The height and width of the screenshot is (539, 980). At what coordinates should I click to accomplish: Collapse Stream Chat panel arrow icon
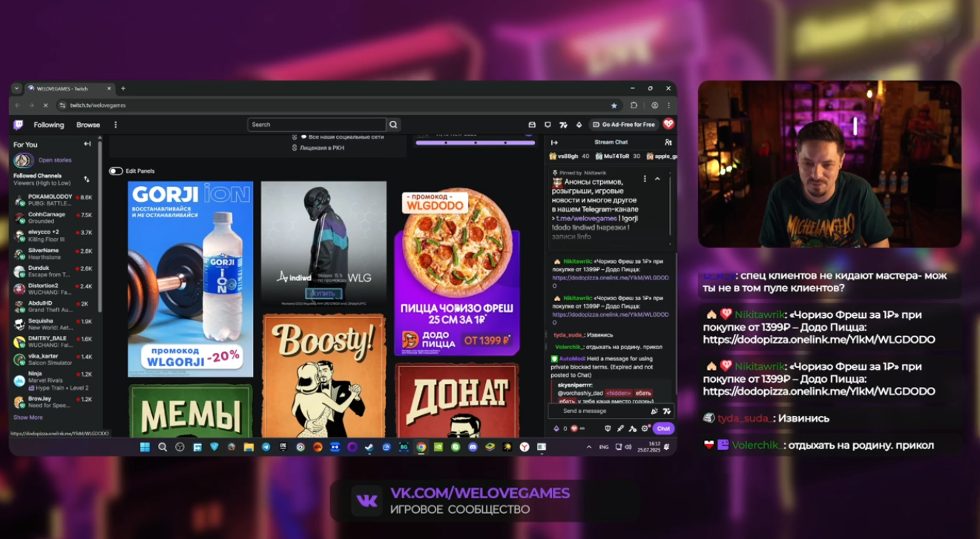(x=554, y=142)
